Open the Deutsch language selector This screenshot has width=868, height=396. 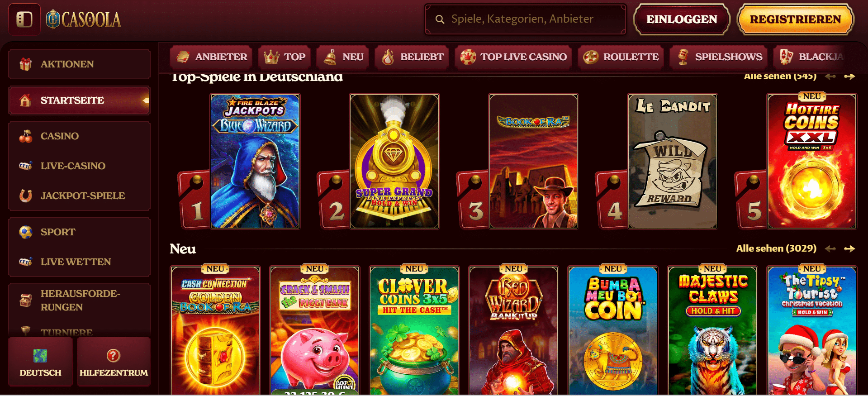(40, 362)
